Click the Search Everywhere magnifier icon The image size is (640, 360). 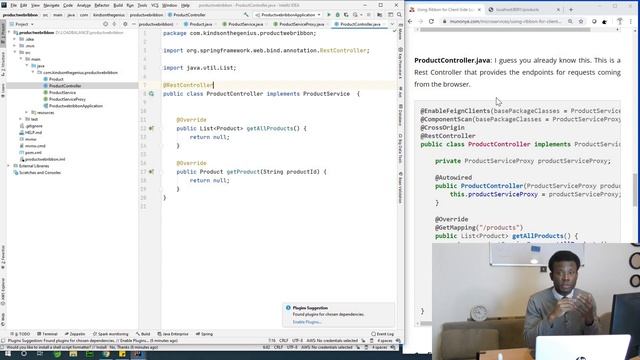tap(399, 15)
